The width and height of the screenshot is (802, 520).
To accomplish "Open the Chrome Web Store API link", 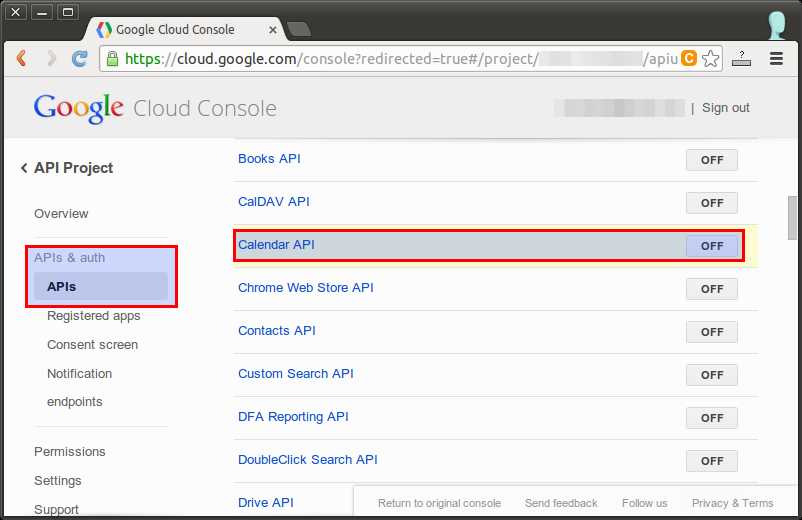I will [x=306, y=287].
